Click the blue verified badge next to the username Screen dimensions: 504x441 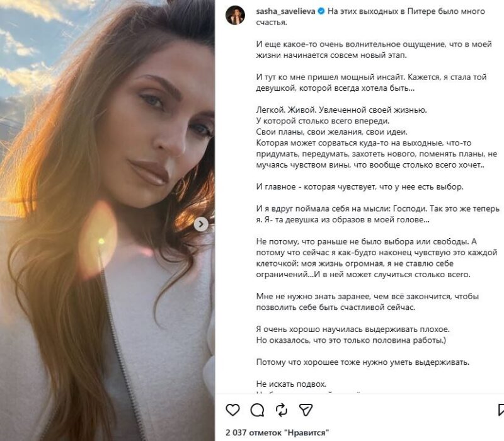(321, 11)
